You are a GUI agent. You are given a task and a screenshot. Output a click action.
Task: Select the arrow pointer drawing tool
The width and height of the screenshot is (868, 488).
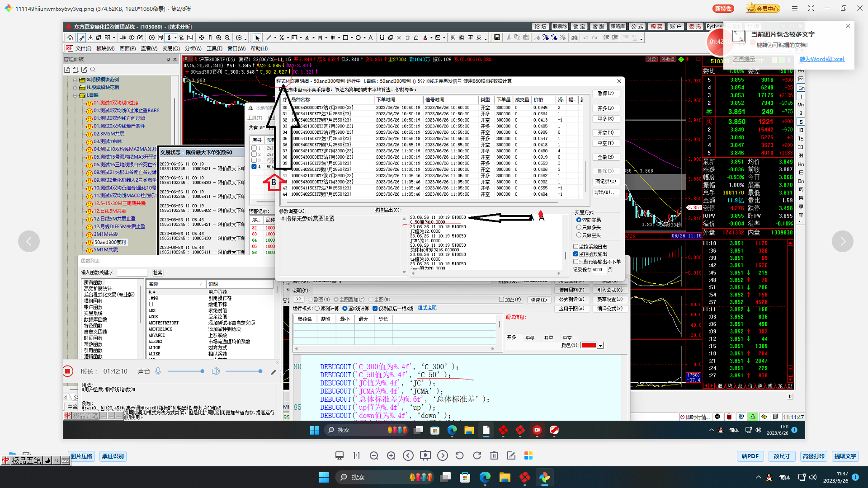coord(257,38)
